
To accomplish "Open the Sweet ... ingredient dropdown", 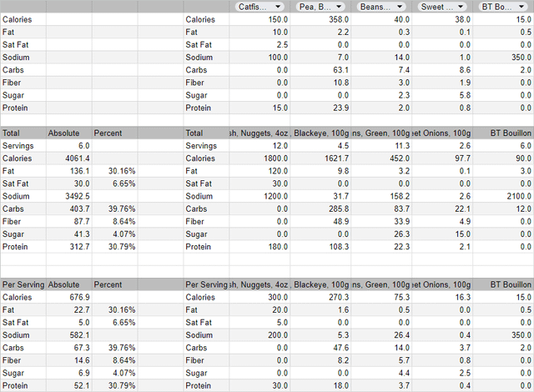I will pyautogui.click(x=442, y=7).
